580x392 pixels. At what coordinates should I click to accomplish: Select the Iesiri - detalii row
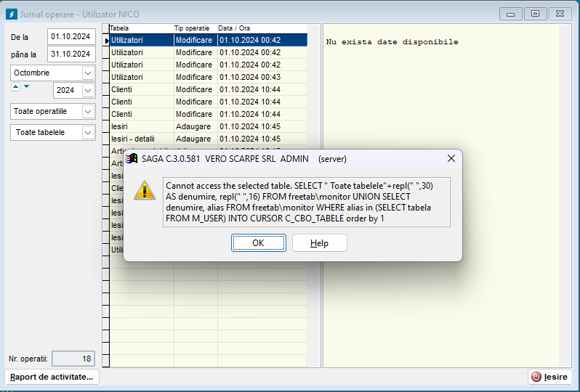coord(209,139)
